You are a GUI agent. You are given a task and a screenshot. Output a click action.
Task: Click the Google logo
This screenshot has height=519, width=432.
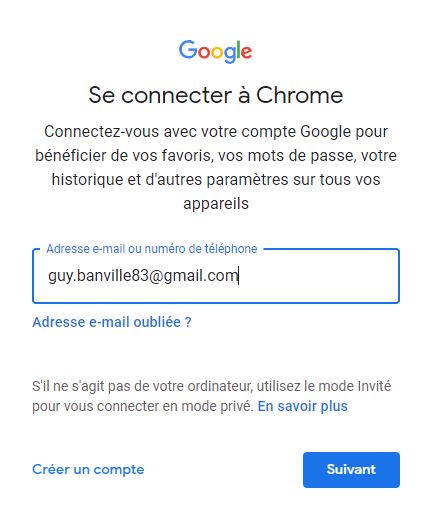pyautogui.click(x=215, y=51)
